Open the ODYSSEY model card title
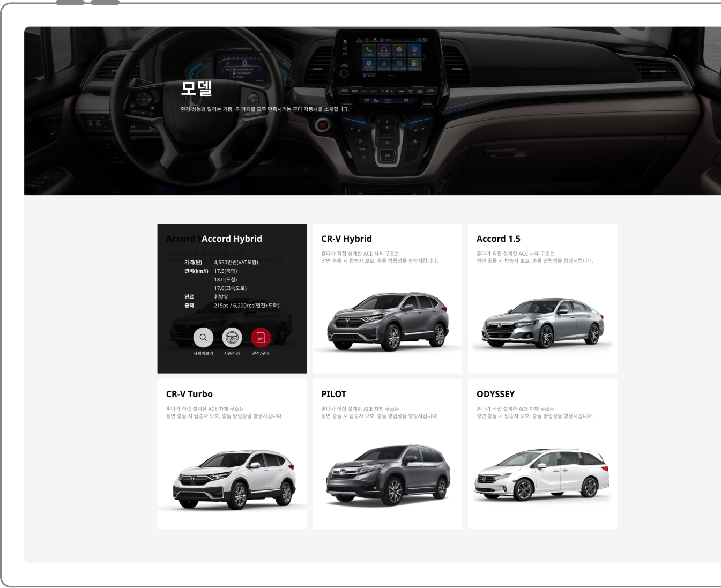The height and width of the screenshot is (588, 721). [496, 394]
